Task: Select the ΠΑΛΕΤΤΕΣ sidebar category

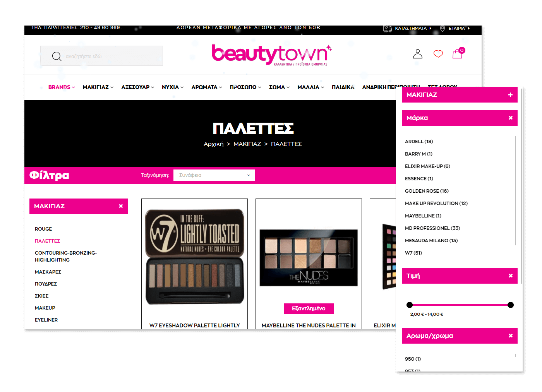Action: tap(48, 241)
